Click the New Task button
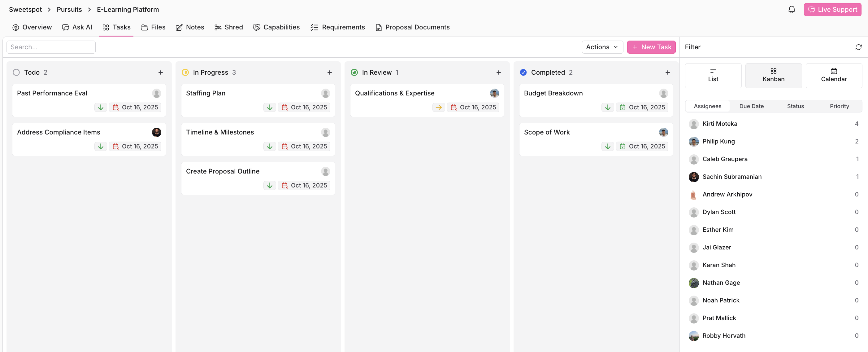 point(651,47)
